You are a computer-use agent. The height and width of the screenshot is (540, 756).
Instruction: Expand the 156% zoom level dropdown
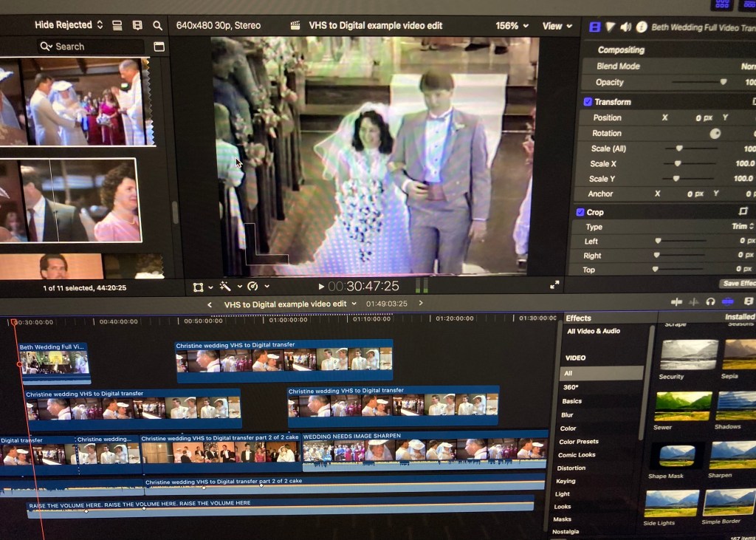512,26
